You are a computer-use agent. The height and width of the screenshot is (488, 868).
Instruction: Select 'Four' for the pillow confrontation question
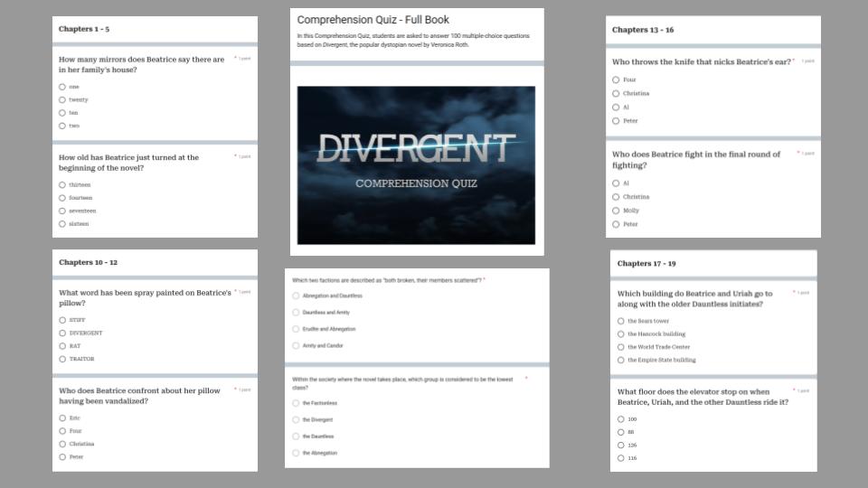62,431
